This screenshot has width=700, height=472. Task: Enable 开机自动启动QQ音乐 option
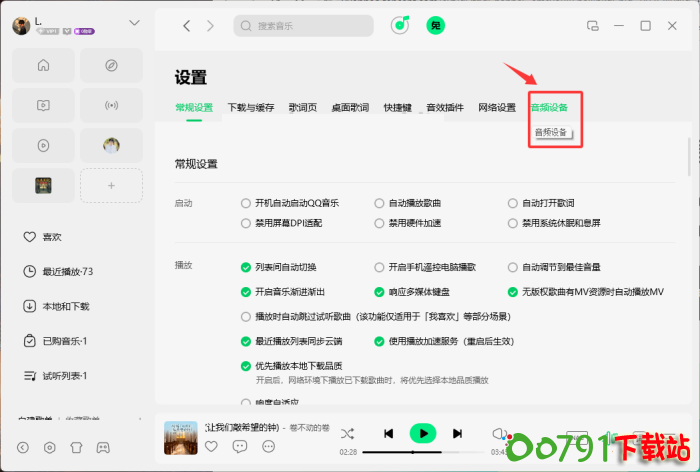(x=246, y=203)
